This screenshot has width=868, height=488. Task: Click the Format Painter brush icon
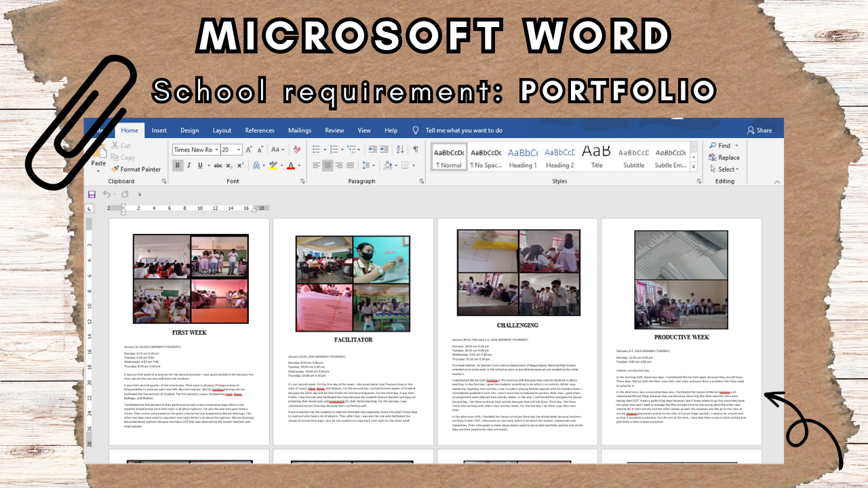click(x=115, y=169)
